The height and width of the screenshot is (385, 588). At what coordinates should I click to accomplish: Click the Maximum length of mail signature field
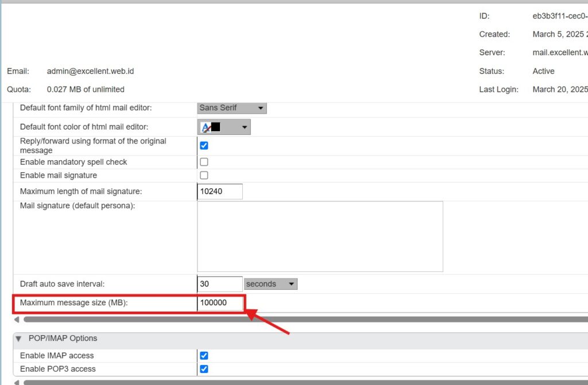point(220,192)
